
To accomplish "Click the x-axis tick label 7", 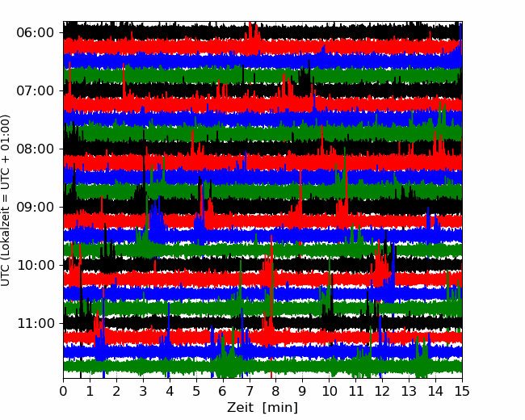I will (250, 391).
